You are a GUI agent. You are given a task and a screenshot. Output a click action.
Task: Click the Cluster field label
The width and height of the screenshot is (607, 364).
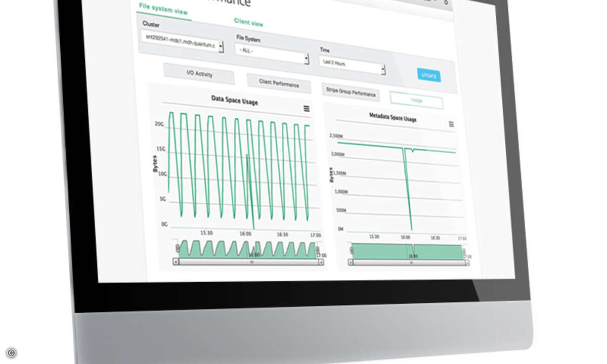pyautogui.click(x=151, y=24)
